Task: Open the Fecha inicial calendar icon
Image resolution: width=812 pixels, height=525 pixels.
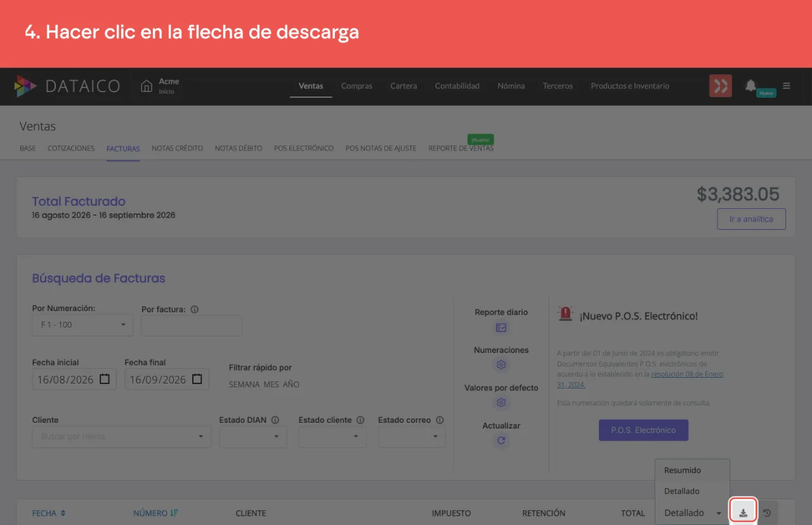Action: coord(105,379)
